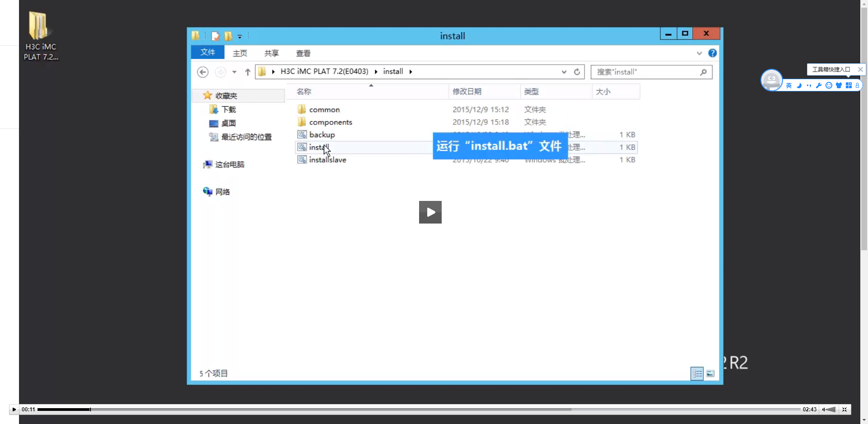The width and height of the screenshot is (868, 424).
Task: Open the 共享 ribbon tab
Action: tap(272, 53)
